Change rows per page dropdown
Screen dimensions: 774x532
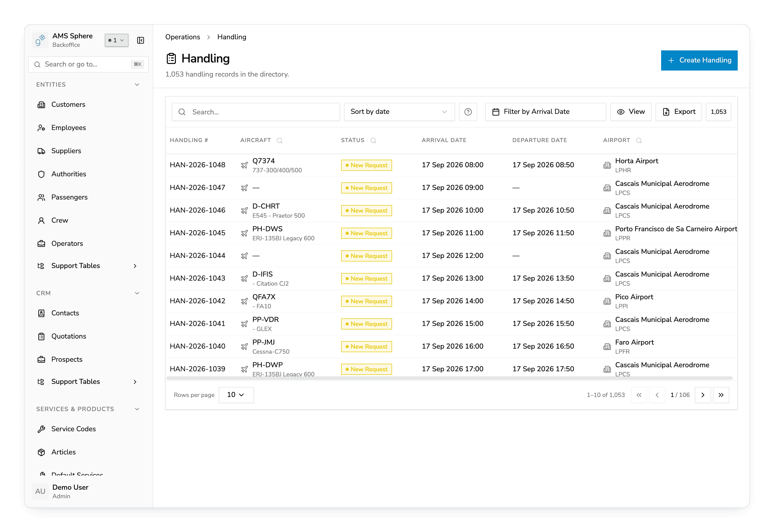pos(236,395)
